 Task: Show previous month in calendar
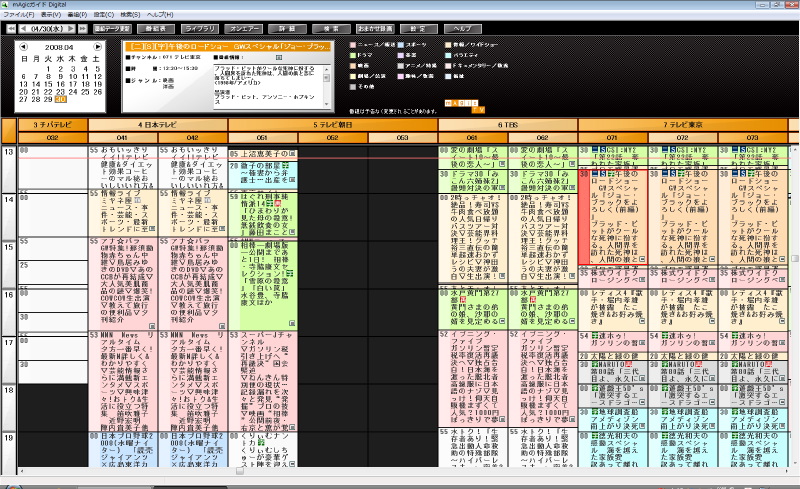coord(24,46)
